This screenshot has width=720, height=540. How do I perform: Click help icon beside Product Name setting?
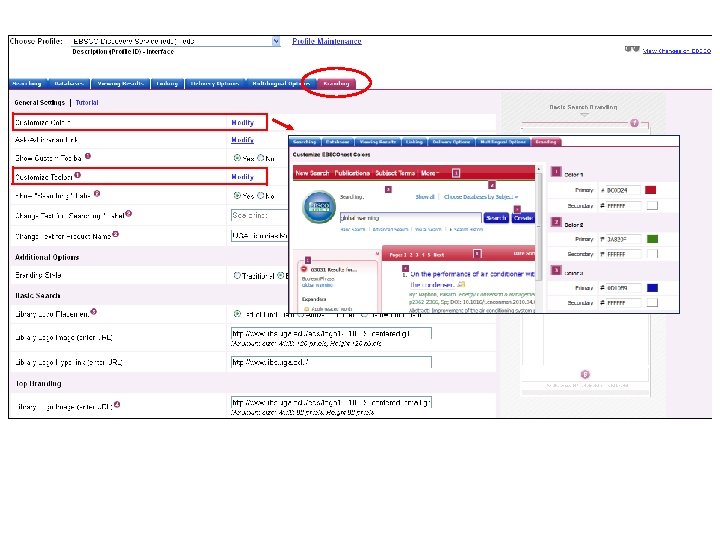click(116, 234)
